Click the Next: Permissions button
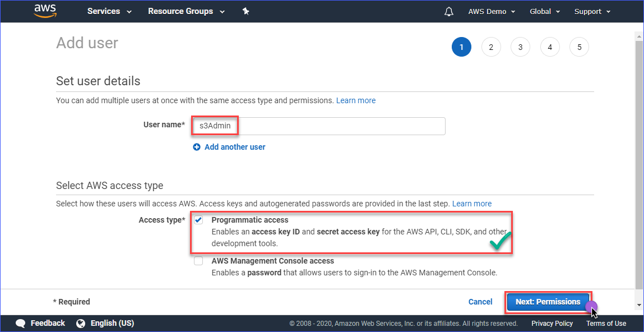644x332 pixels. pyautogui.click(x=548, y=302)
